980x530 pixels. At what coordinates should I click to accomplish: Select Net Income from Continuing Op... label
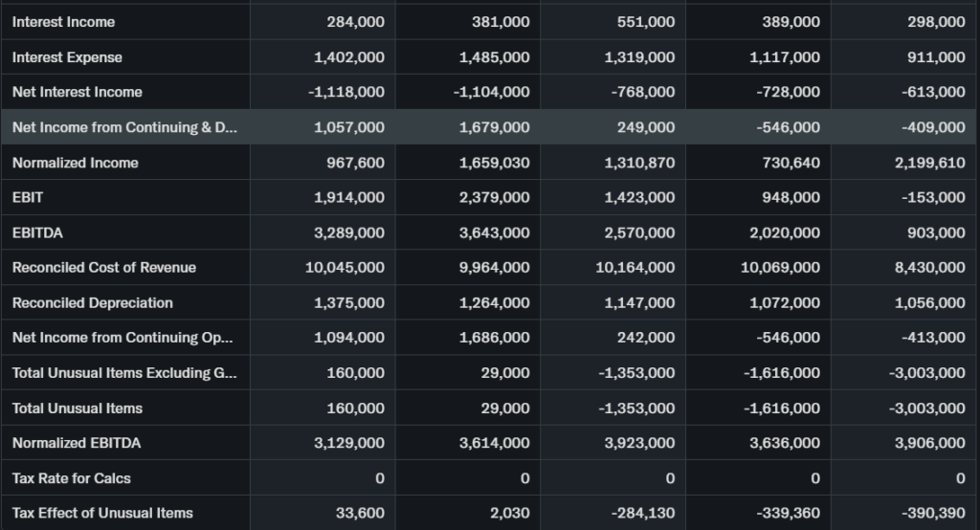point(122,338)
